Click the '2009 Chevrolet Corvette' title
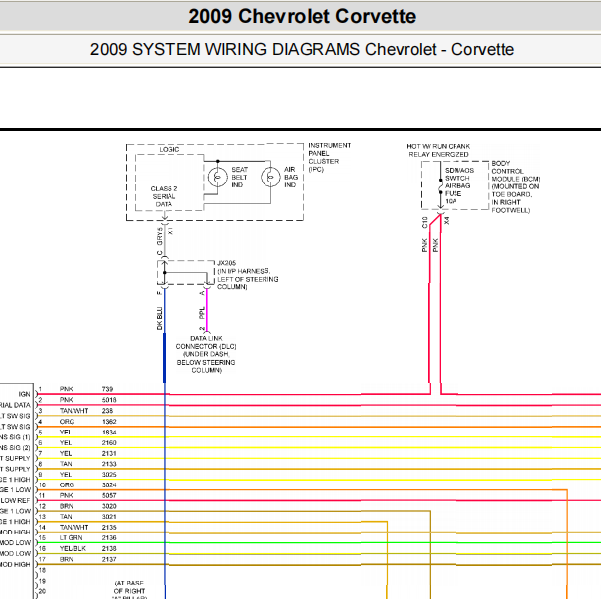The height and width of the screenshot is (599, 601). [302, 16]
